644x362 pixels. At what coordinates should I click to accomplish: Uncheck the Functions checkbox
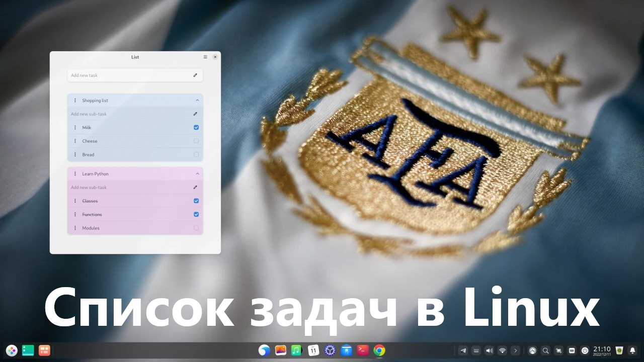click(x=196, y=214)
